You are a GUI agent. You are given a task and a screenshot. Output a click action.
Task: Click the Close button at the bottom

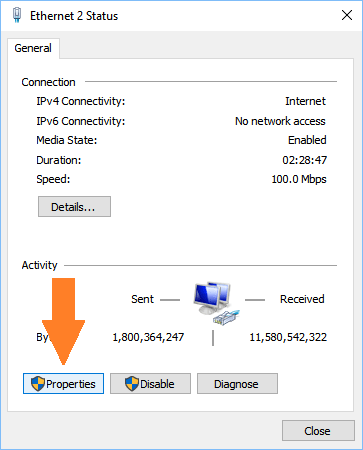pos(318,431)
